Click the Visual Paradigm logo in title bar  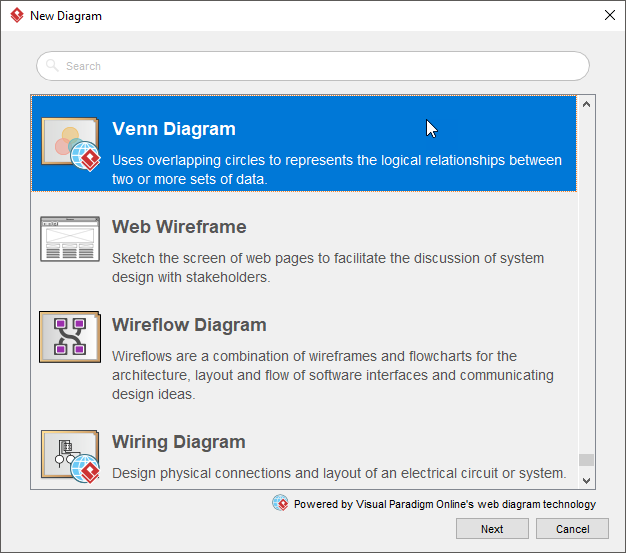(16, 16)
